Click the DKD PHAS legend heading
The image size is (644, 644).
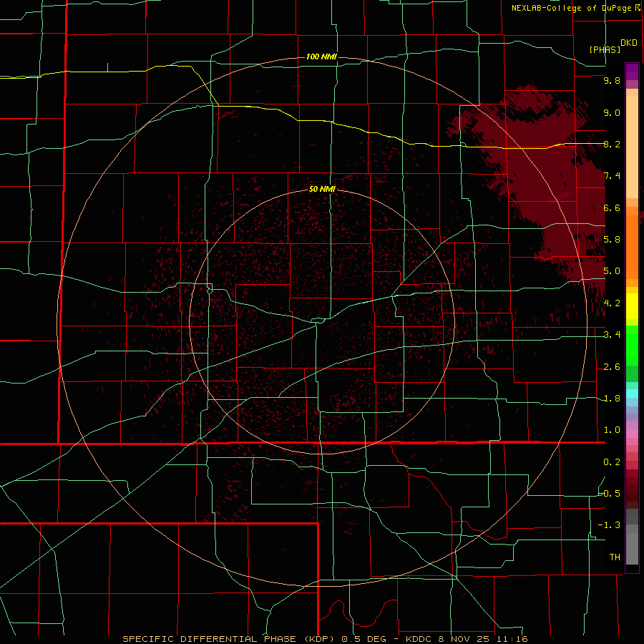point(613,46)
